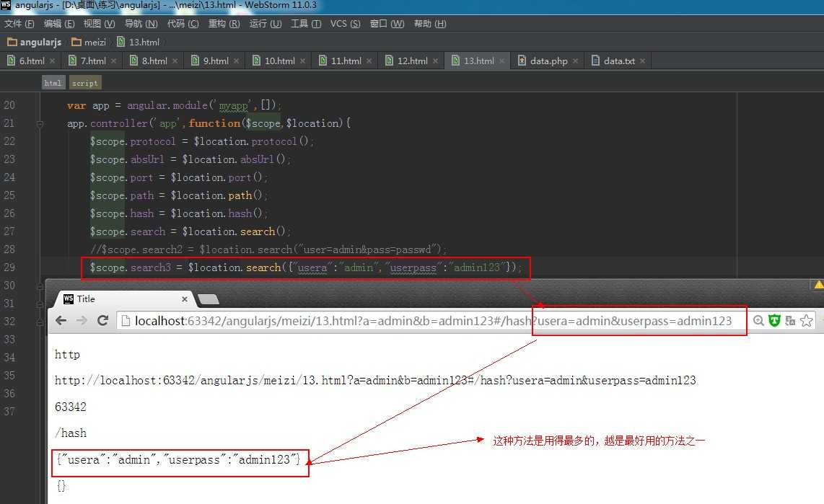Viewport: 824px width, 504px height.
Task: Click the html breadcrumb tag
Action: click(x=53, y=83)
